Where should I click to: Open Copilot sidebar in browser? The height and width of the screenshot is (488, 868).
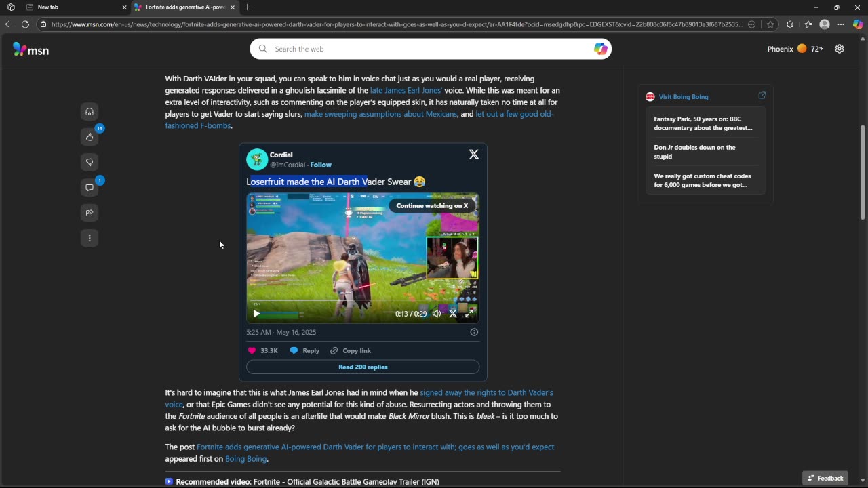(x=858, y=24)
